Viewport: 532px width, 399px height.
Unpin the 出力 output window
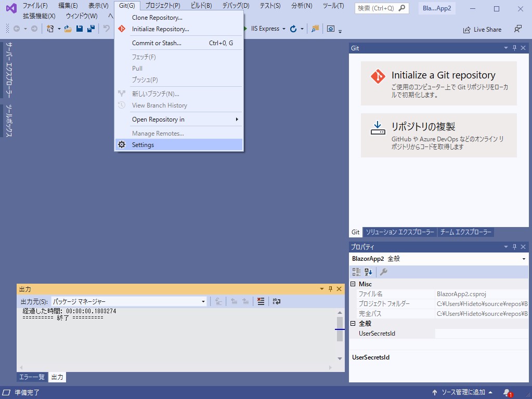[x=331, y=289]
